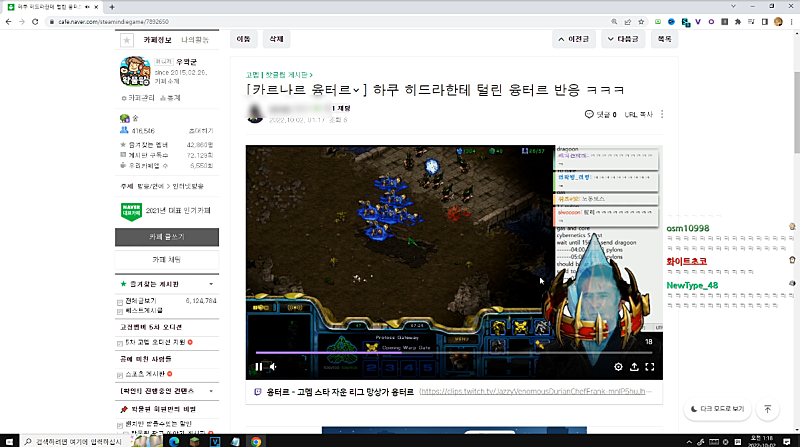Go to next post with 다음글
The image size is (800, 447).
click(x=623, y=39)
